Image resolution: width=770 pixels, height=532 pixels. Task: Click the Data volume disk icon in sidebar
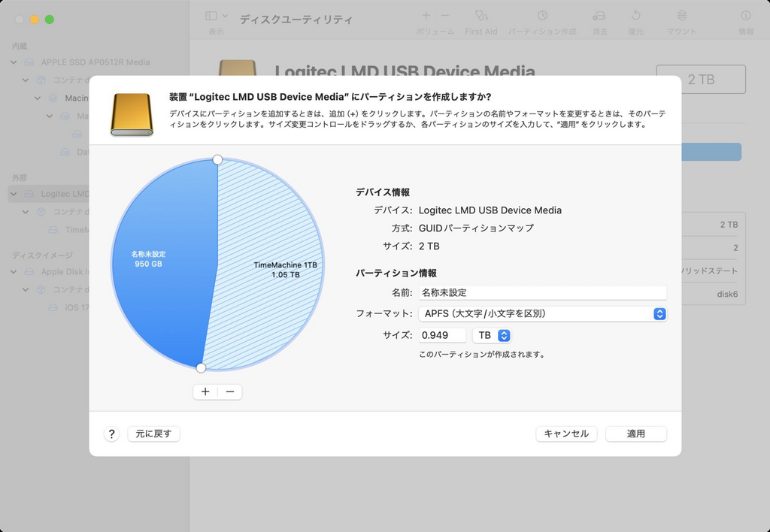(x=65, y=152)
